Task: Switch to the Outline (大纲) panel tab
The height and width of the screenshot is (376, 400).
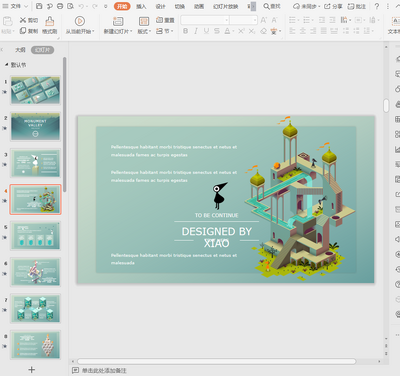Action: [x=20, y=50]
